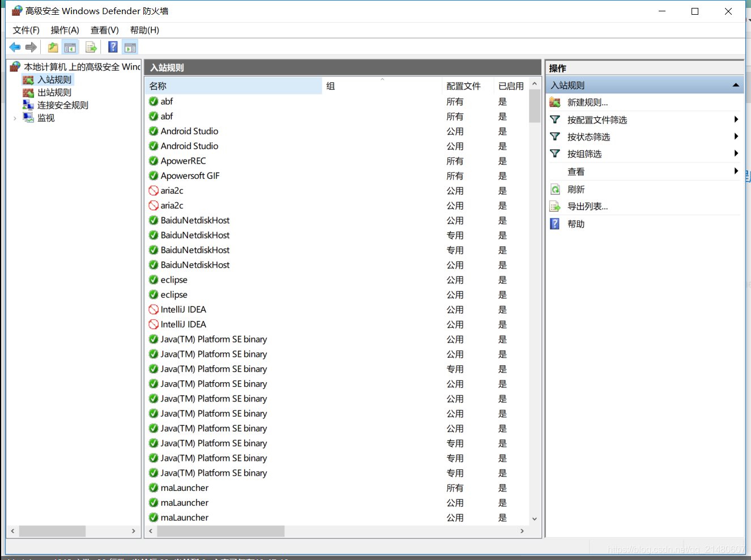
Task: Click the left tree scroll right arrow
Action: [134, 531]
